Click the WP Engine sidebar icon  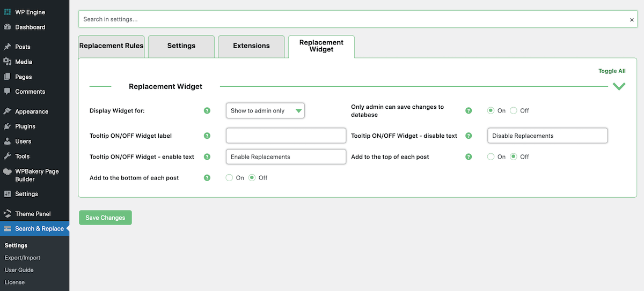[x=8, y=12]
